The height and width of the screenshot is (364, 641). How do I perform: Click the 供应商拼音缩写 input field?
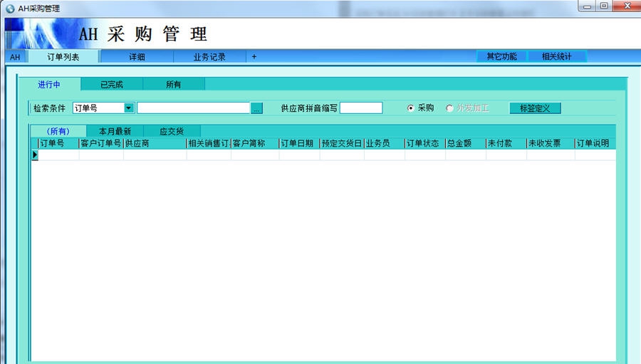pyautogui.click(x=361, y=108)
